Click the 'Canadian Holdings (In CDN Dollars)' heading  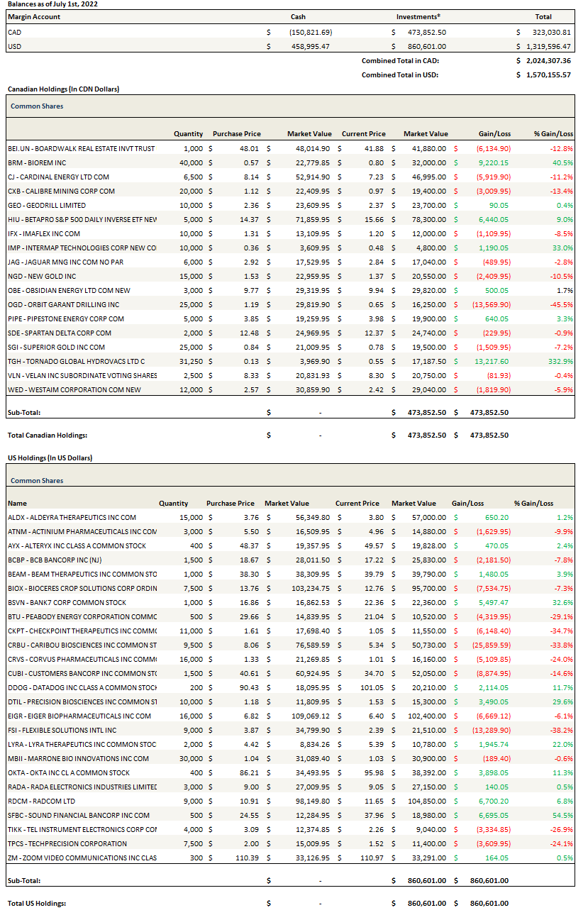coord(63,89)
